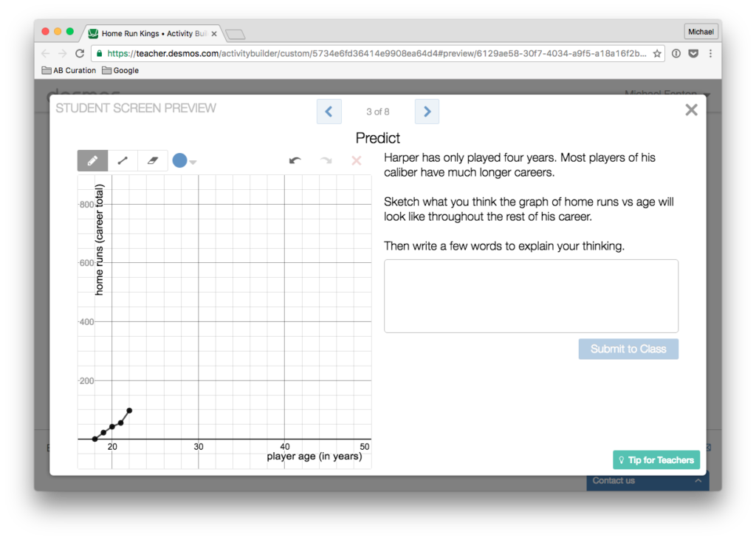
Task: Click the 'STUDENT SCREEN PREVIEW' label
Action: click(136, 108)
